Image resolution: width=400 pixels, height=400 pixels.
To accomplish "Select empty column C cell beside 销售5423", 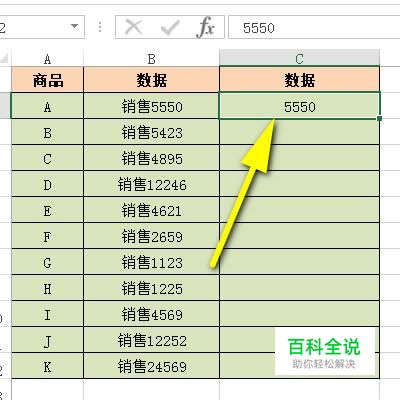I will [x=299, y=132].
